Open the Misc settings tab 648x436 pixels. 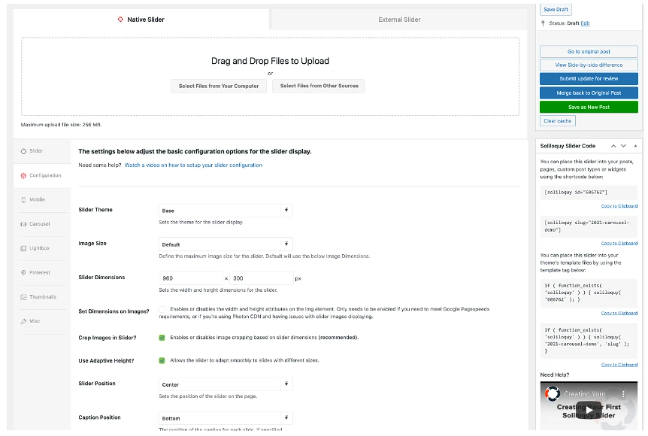[42, 321]
